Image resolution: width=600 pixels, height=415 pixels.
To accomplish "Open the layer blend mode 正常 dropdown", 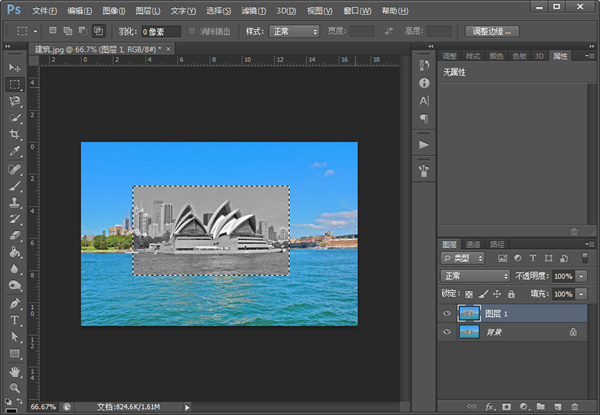I will (476, 275).
